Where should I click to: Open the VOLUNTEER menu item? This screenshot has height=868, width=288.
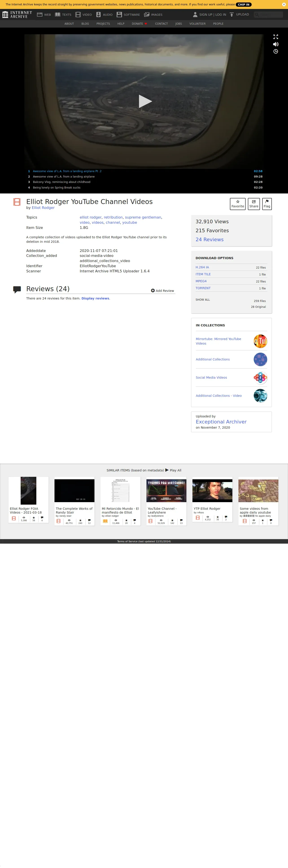197,24
